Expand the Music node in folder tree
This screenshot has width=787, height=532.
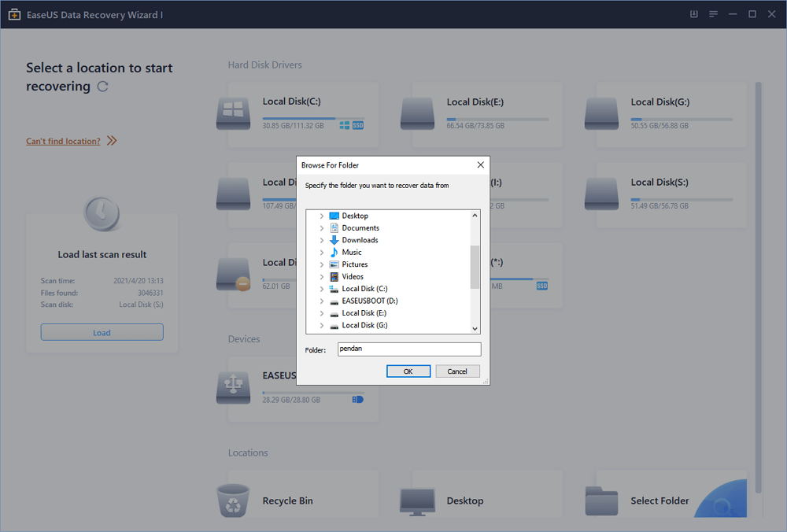[x=322, y=252]
